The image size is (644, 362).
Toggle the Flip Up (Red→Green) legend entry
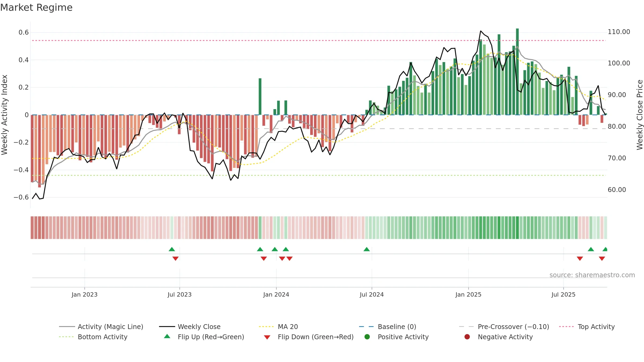(204, 337)
